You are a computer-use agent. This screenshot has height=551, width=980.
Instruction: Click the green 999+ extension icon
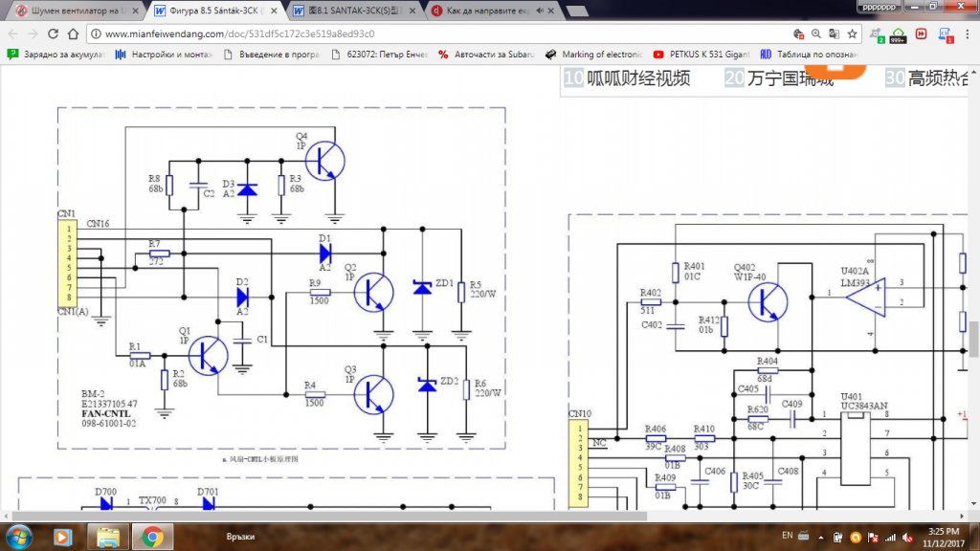tap(898, 35)
